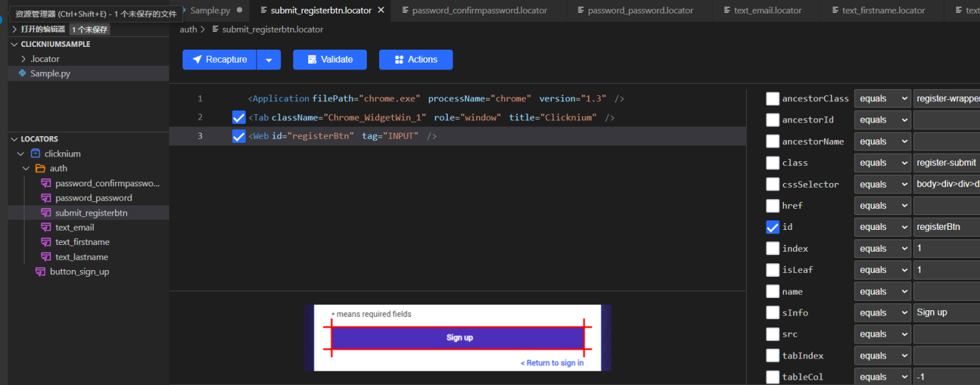Viewport: 980px width, 385px height.
Task: Enable the index attribute checkbox
Action: 772,248
